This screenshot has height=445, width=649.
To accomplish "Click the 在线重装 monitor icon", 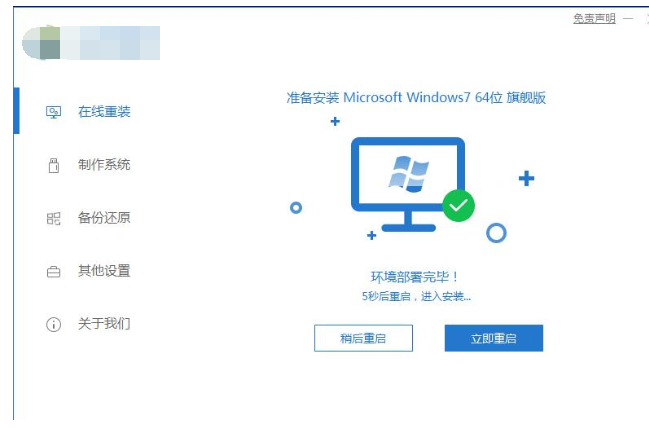I will coord(53,112).
